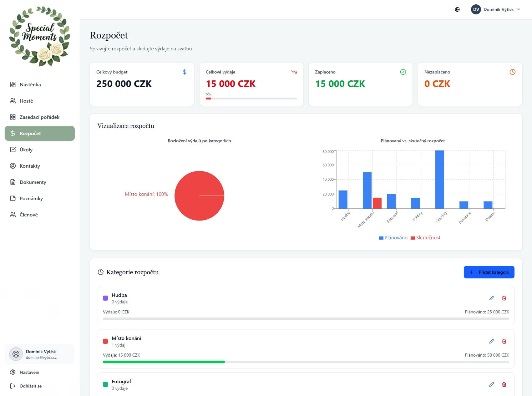Open Nastavení from the sidebar
The height and width of the screenshot is (396, 532).
click(29, 372)
